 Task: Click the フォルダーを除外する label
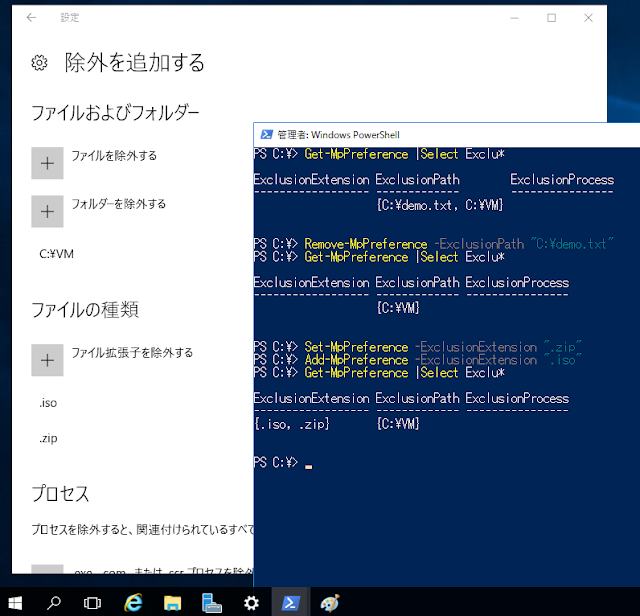(x=119, y=204)
